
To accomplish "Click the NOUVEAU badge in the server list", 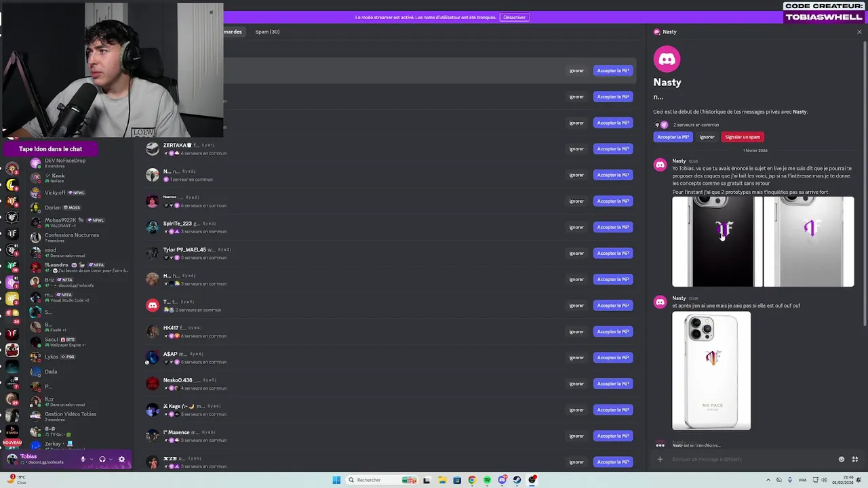I will [12, 442].
